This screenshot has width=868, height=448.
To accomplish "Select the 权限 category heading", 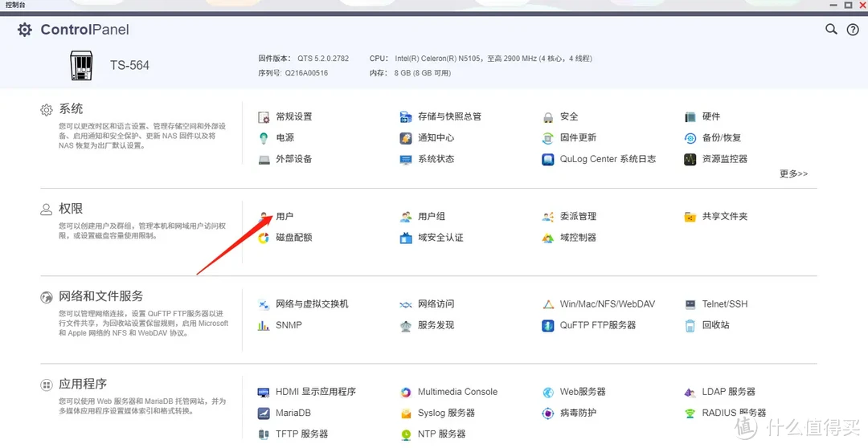I will (71, 209).
